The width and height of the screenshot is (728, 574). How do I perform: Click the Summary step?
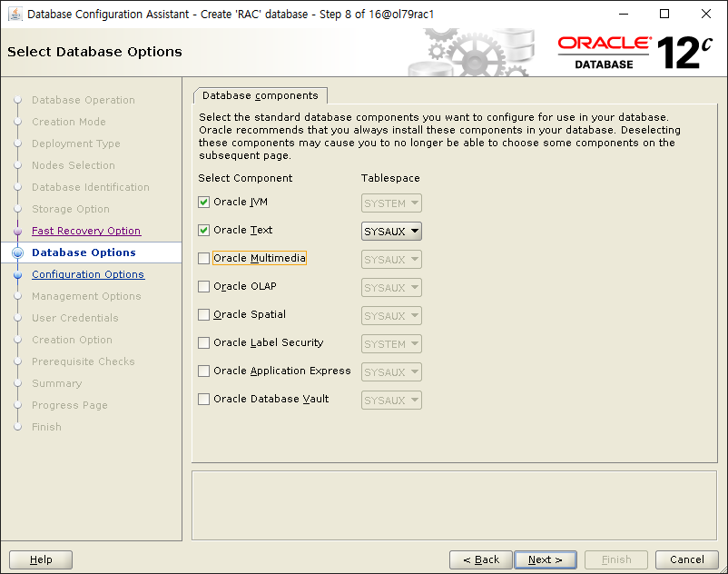pyautogui.click(x=56, y=383)
